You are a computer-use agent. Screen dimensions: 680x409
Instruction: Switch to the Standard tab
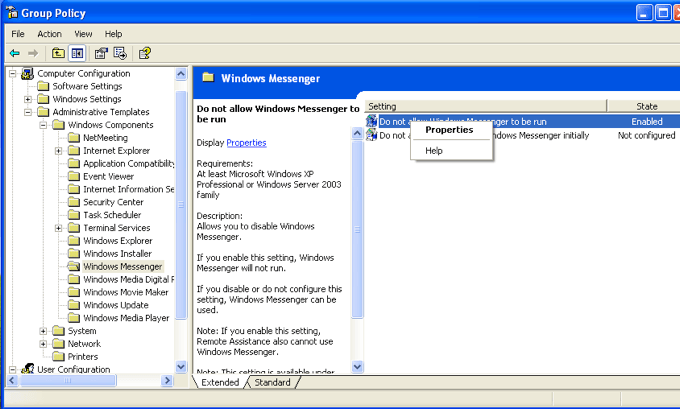click(x=272, y=383)
